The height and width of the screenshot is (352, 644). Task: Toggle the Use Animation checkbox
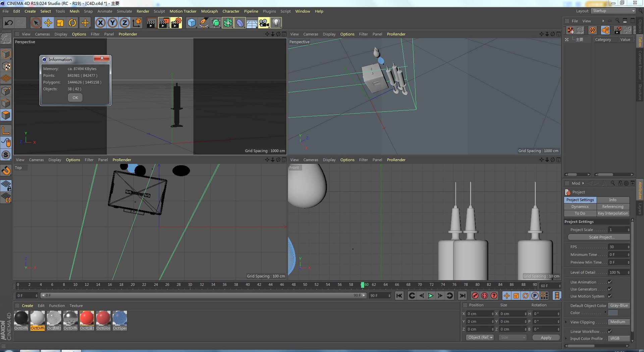click(610, 282)
